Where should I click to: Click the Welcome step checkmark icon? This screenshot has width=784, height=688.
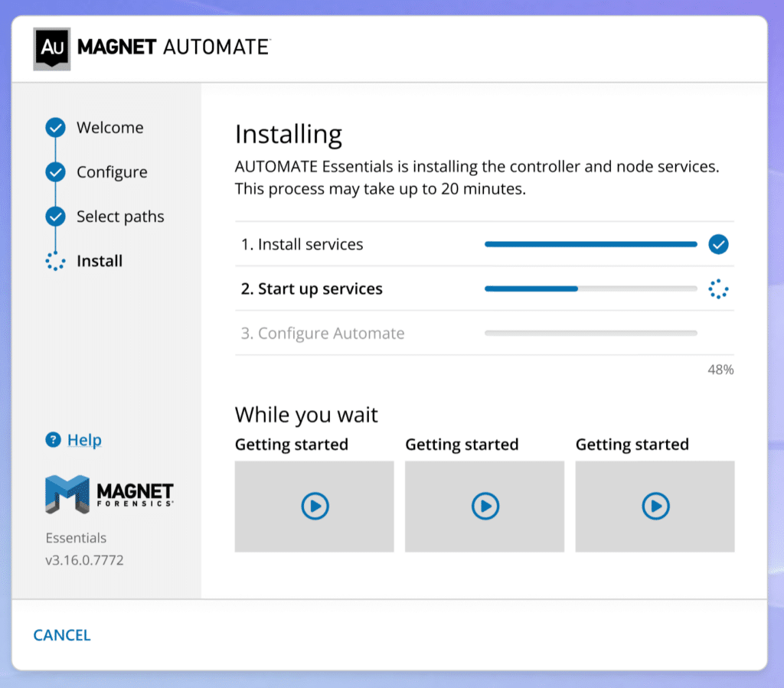point(55,128)
